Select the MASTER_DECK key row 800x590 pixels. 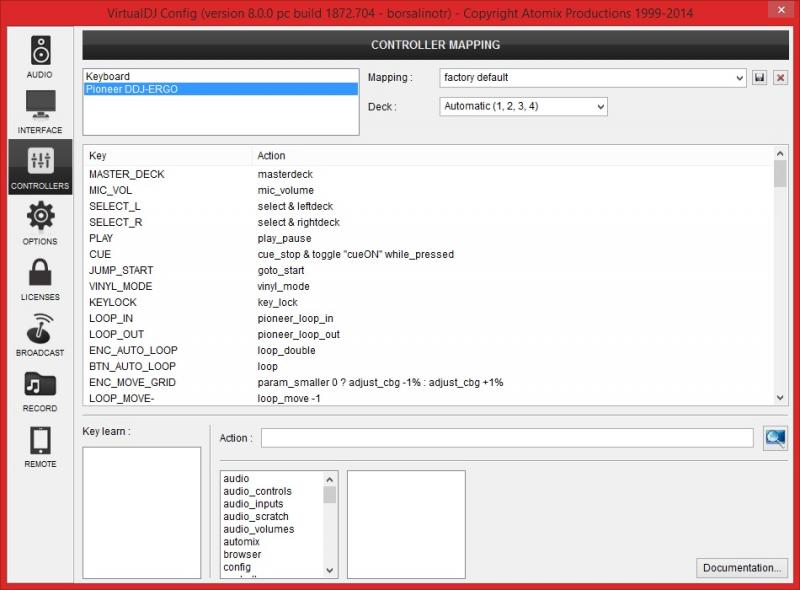(429, 174)
